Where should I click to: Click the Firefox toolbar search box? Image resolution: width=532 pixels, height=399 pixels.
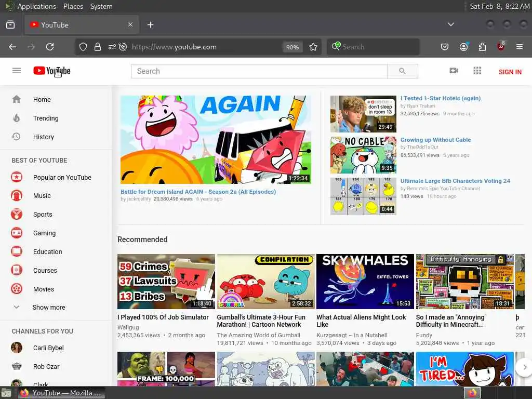(373, 47)
